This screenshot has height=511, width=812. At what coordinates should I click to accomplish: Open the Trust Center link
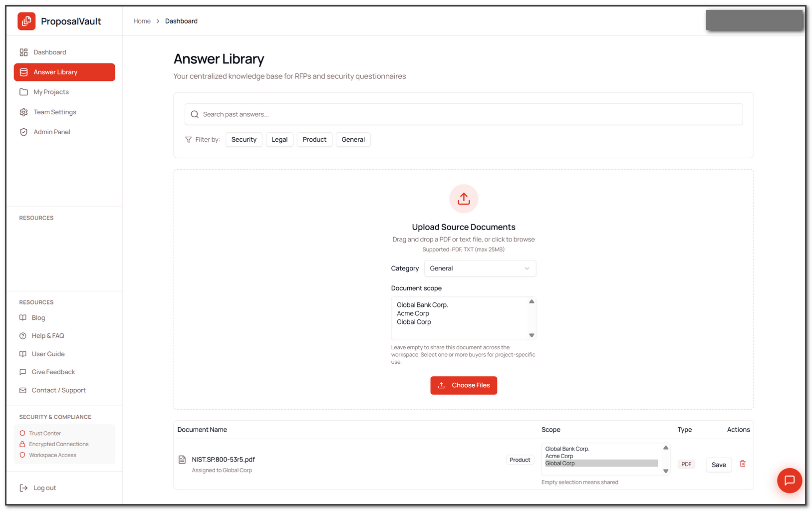pos(45,434)
